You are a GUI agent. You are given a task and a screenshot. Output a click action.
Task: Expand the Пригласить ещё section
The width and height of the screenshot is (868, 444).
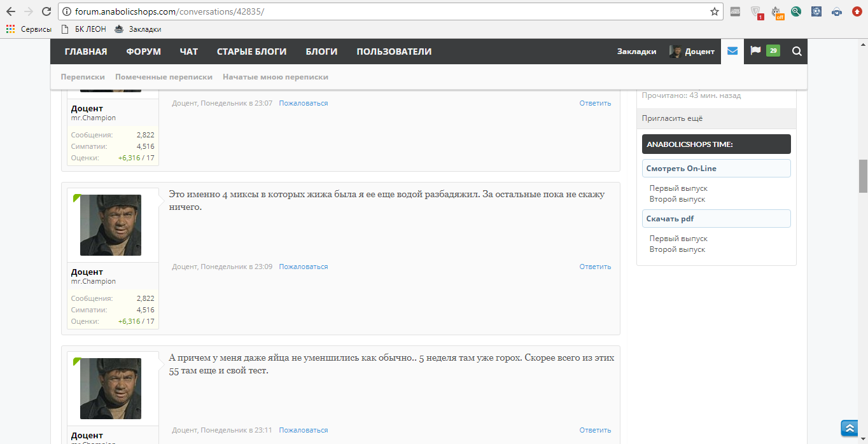[717, 118]
